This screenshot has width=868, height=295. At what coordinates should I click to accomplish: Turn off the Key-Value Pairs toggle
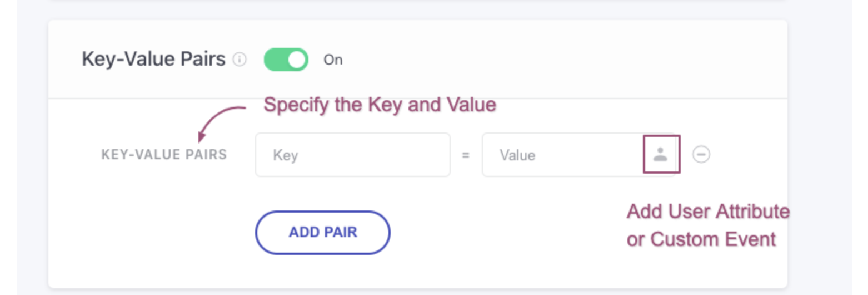coord(286,60)
